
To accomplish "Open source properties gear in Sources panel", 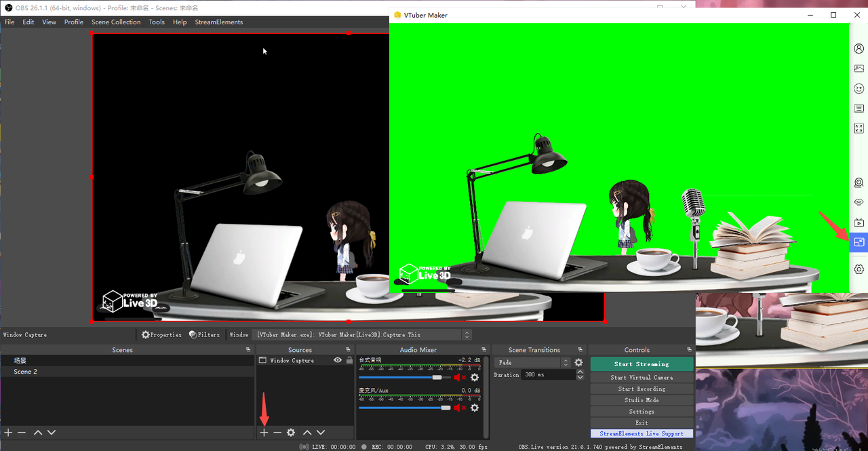I will pos(291,432).
